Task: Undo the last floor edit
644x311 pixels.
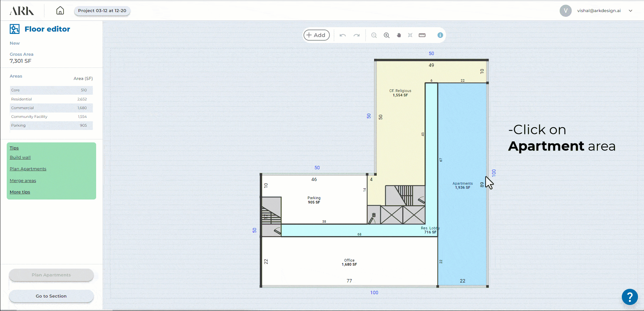Action: click(x=343, y=35)
